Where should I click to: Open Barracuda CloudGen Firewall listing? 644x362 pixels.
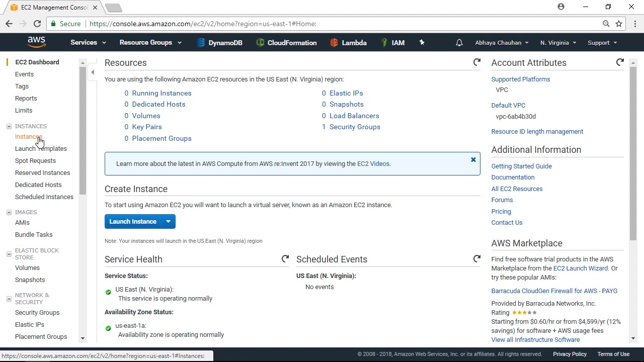pyautogui.click(x=554, y=291)
